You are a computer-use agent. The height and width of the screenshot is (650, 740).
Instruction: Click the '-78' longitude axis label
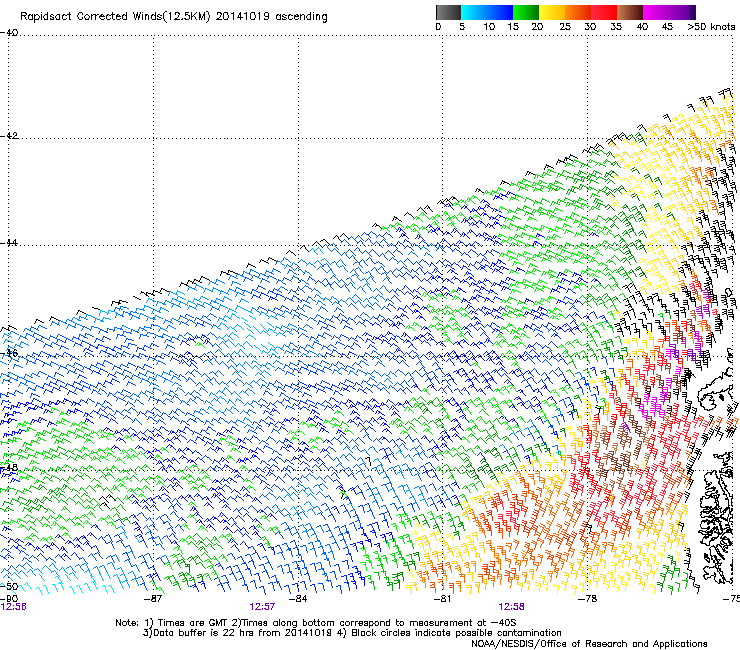587,599
